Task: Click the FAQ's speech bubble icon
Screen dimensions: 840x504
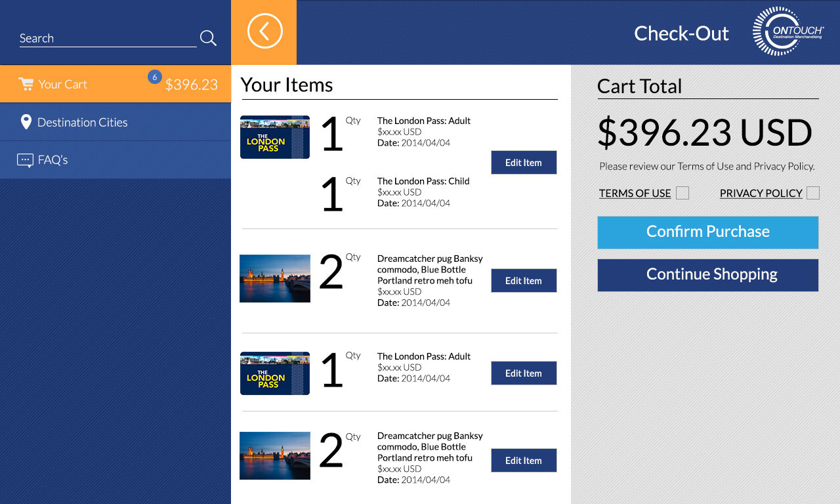Action: [25, 160]
